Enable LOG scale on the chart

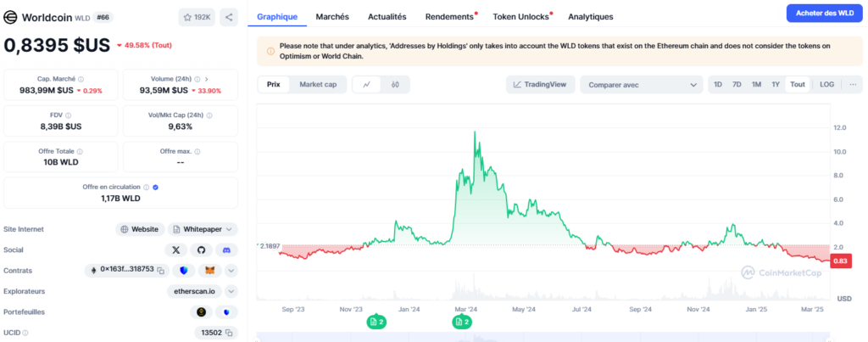826,85
